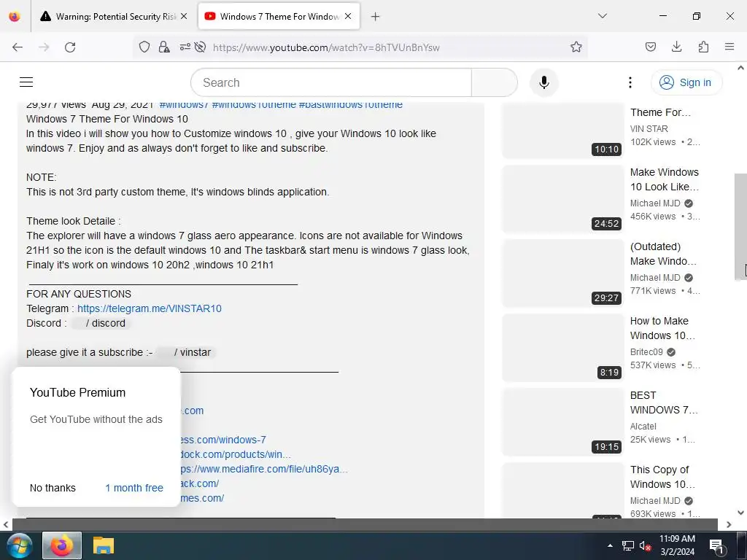Close the Potential Security Risk tab
This screenshot has height=560, width=747.
(184, 16)
